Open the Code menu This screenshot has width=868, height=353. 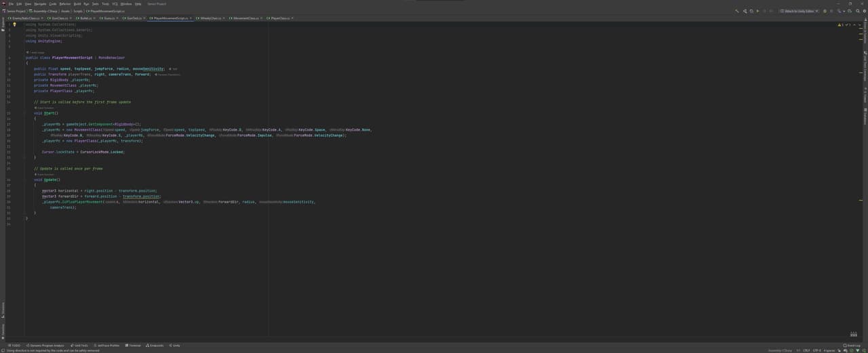53,3
